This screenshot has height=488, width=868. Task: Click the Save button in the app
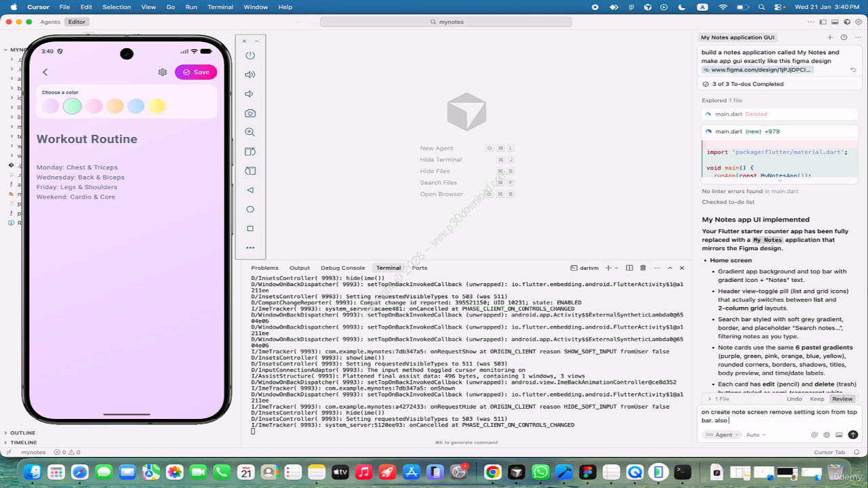[196, 72]
